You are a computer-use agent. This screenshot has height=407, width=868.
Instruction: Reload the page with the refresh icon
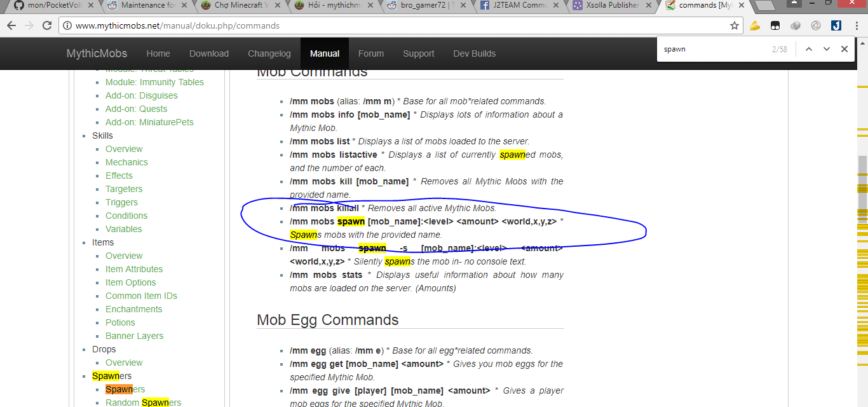click(47, 26)
